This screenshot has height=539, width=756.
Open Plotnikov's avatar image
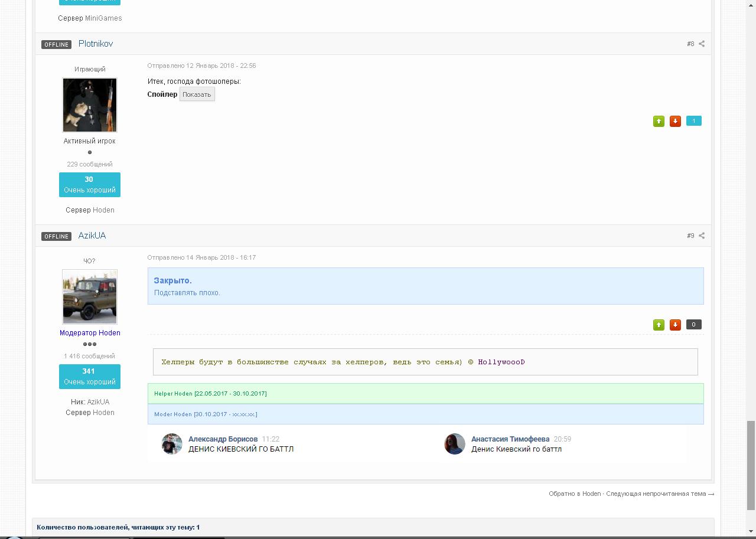point(90,105)
